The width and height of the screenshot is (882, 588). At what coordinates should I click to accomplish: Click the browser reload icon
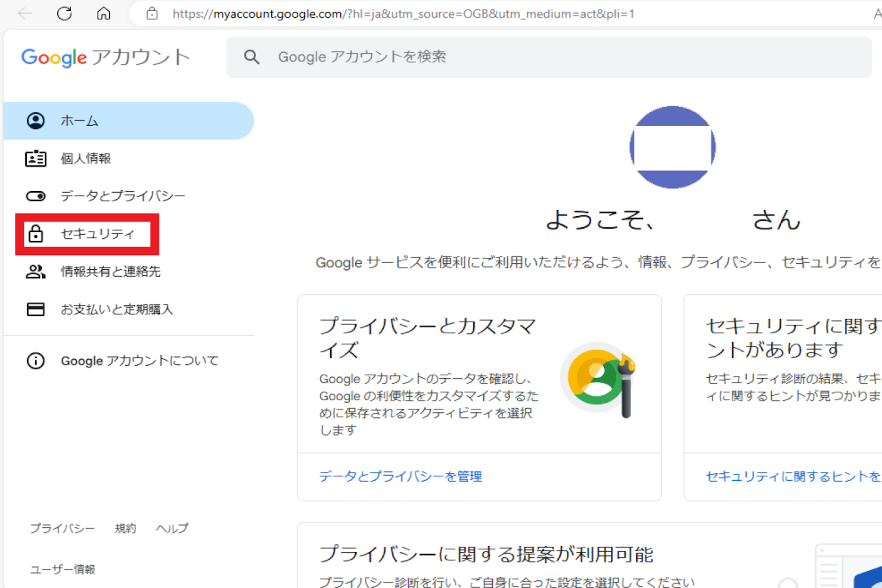[x=64, y=14]
